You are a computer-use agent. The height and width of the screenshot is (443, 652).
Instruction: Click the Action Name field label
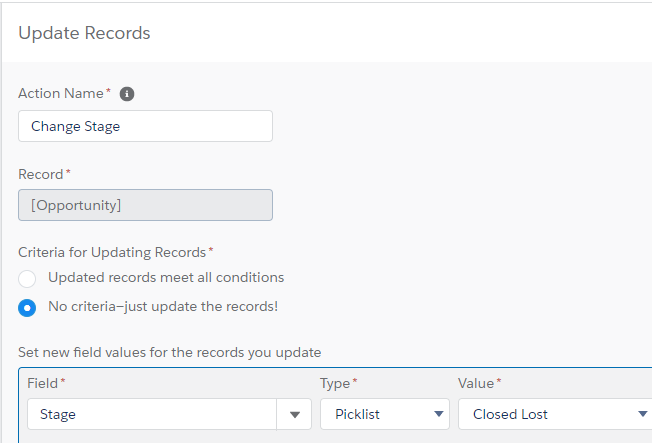pyautogui.click(x=61, y=93)
